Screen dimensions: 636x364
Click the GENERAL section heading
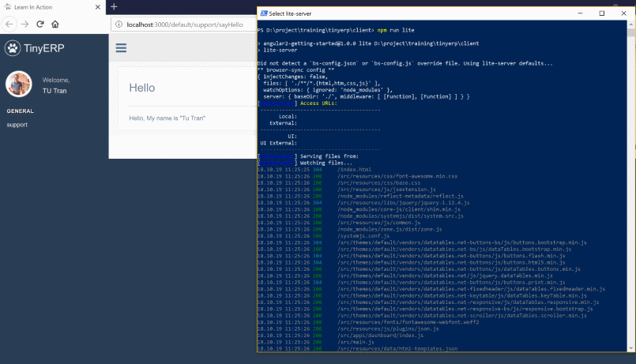pos(21,111)
